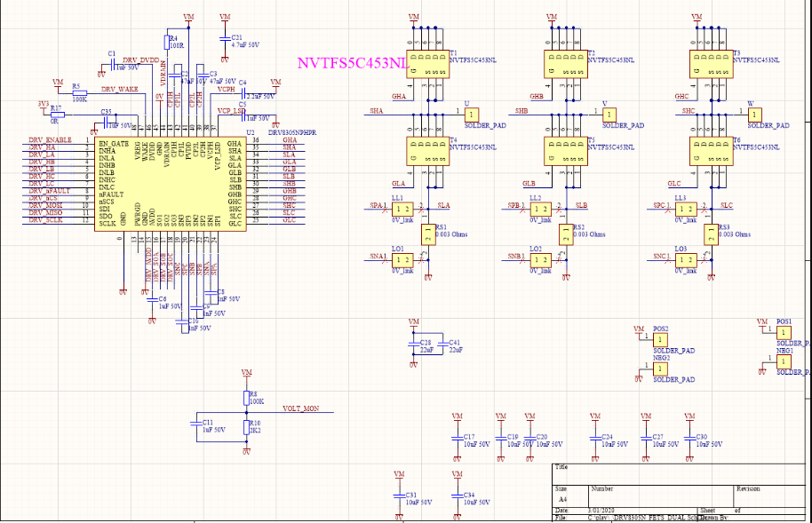Viewport: 812px width, 523px height.
Task: Click resistor R5 100K
Action: [x=79, y=93]
